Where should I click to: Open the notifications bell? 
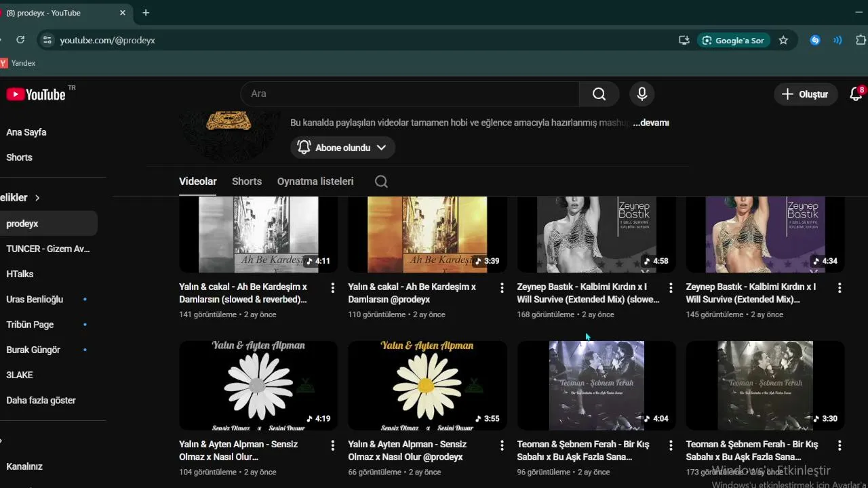(x=856, y=94)
